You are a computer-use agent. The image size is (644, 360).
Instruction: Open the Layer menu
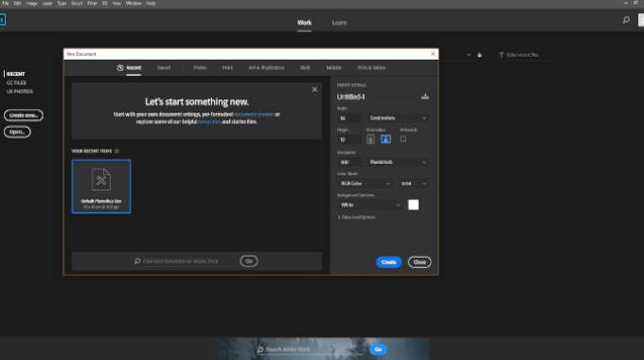point(47,3)
